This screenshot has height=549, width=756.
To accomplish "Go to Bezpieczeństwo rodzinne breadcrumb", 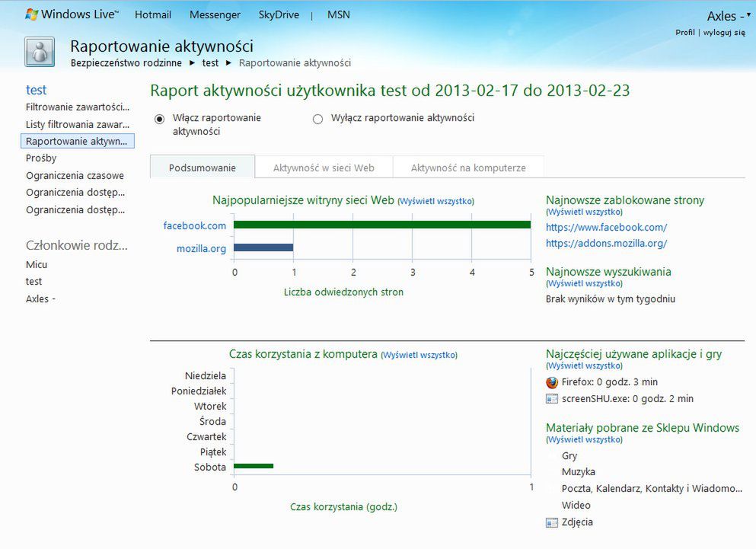I will pyautogui.click(x=126, y=62).
